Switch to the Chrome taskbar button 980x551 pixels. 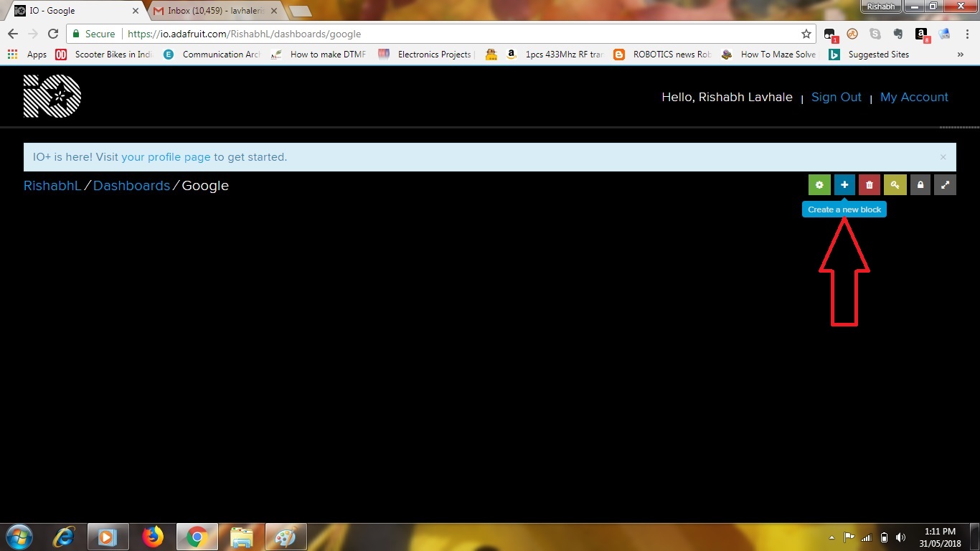(197, 537)
